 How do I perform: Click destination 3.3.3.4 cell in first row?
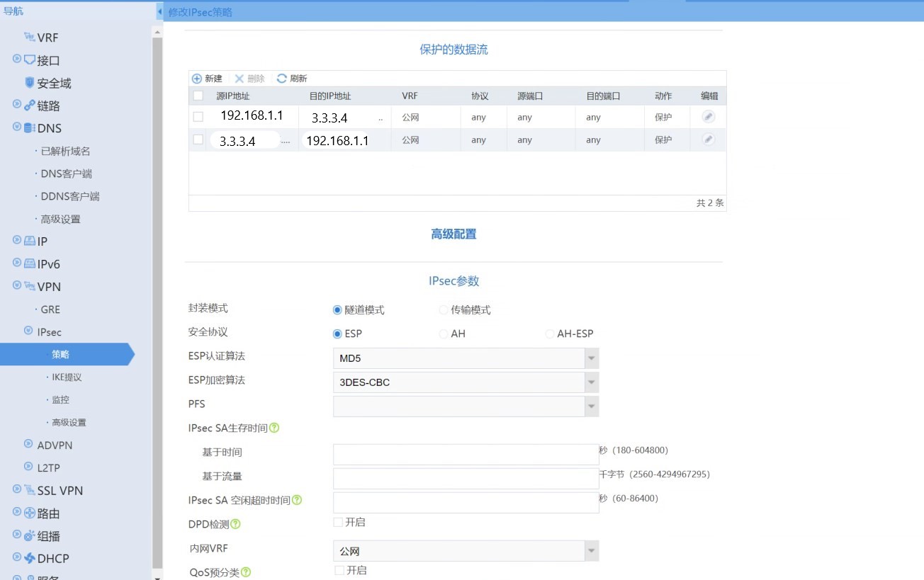coord(344,118)
